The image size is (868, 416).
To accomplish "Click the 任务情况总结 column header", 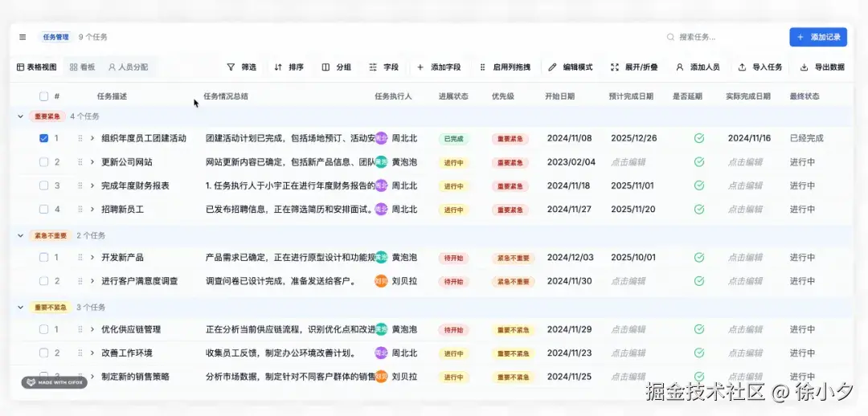I will [226, 96].
